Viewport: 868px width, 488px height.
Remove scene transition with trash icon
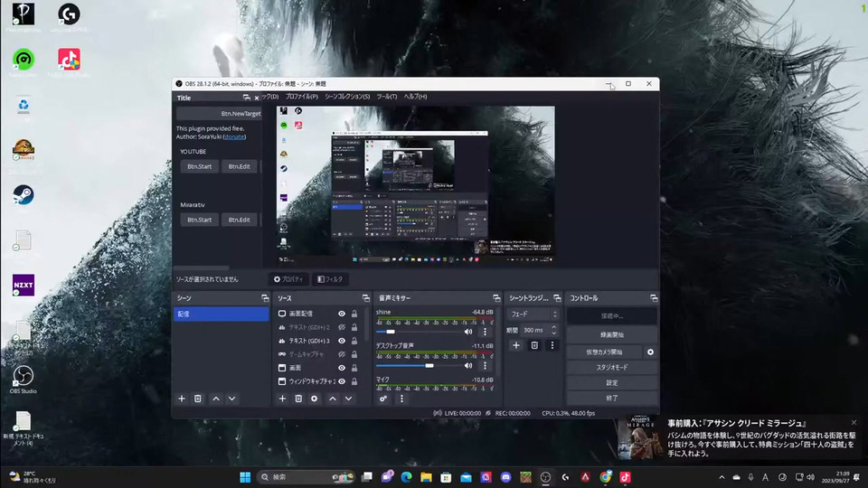(x=534, y=345)
